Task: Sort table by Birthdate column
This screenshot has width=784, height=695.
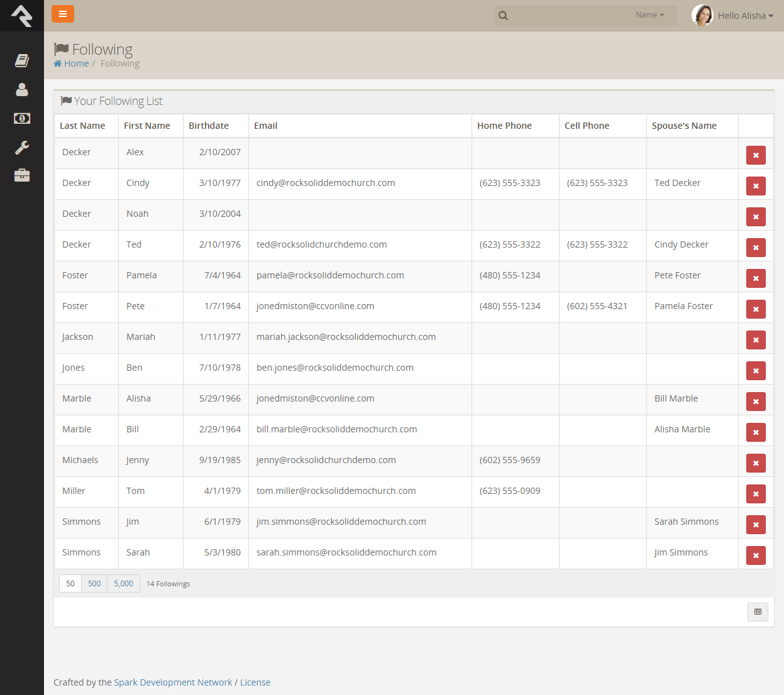Action: (209, 126)
